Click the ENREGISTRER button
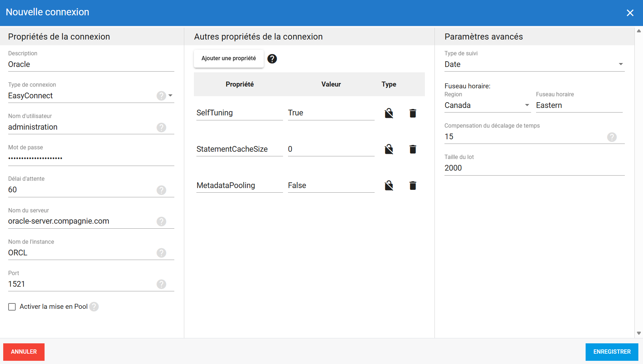The image size is (643, 364). point(612,352)
